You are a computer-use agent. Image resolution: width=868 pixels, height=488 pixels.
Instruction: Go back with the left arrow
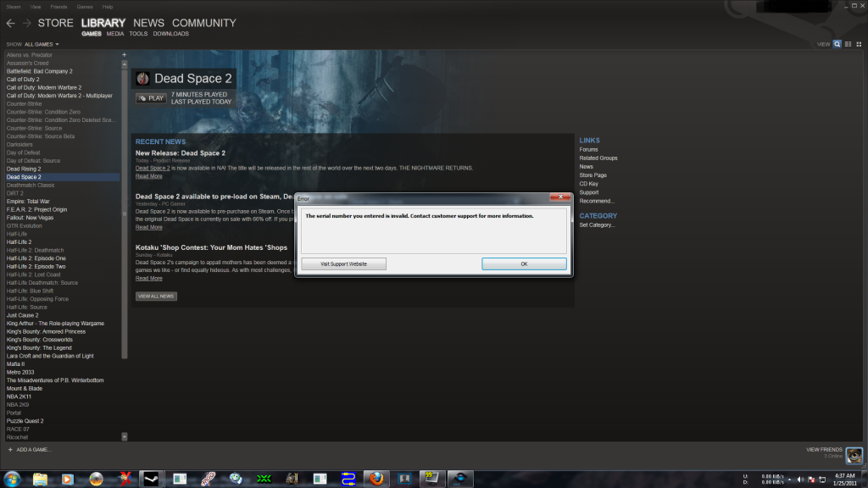point(10,23)
